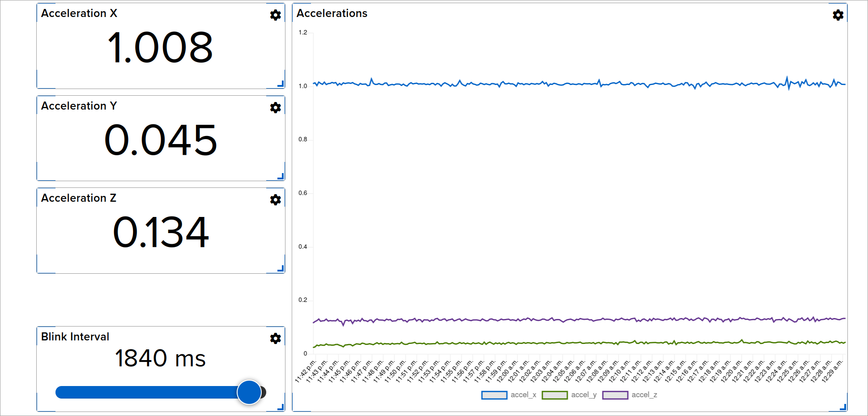This screenshot has height=416, width=868.
Task: Click the 12:29 a.m. x-axis label
Action: click(832, 371)
